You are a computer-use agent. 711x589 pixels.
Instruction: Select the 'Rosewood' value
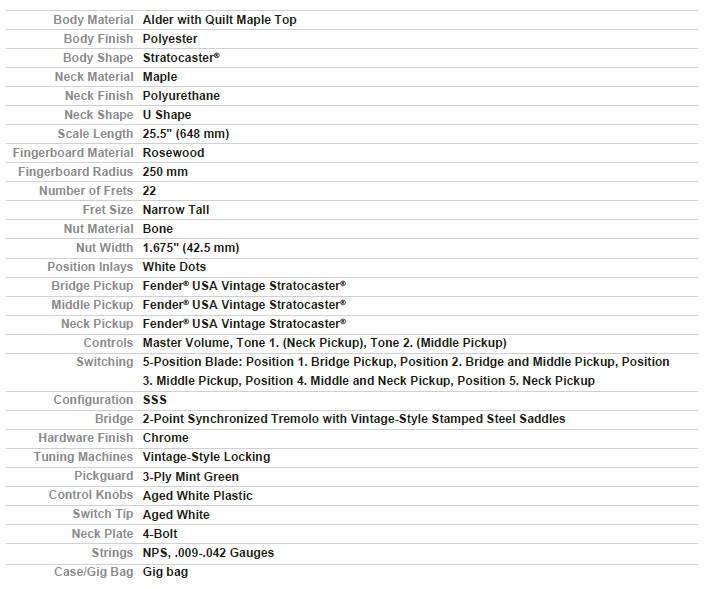[173, 153]
